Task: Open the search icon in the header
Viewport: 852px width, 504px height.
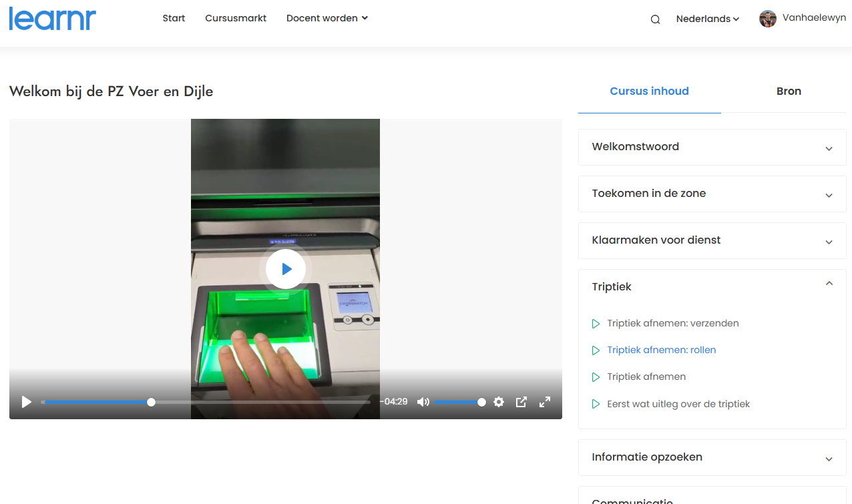Action: (655, 19)
